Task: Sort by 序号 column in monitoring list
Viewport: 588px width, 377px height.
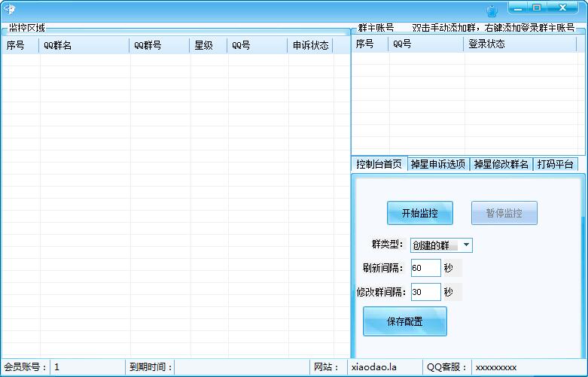Action: click(x=20, y=45)
